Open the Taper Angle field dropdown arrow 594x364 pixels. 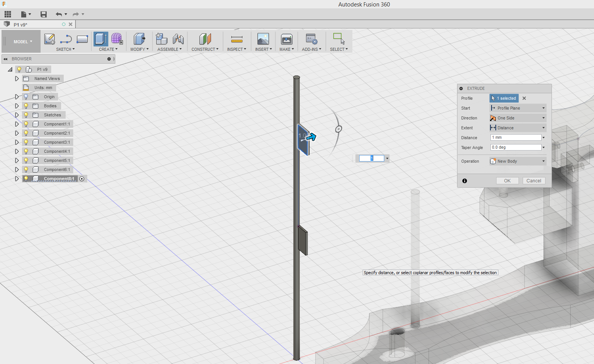pos(544,147)
